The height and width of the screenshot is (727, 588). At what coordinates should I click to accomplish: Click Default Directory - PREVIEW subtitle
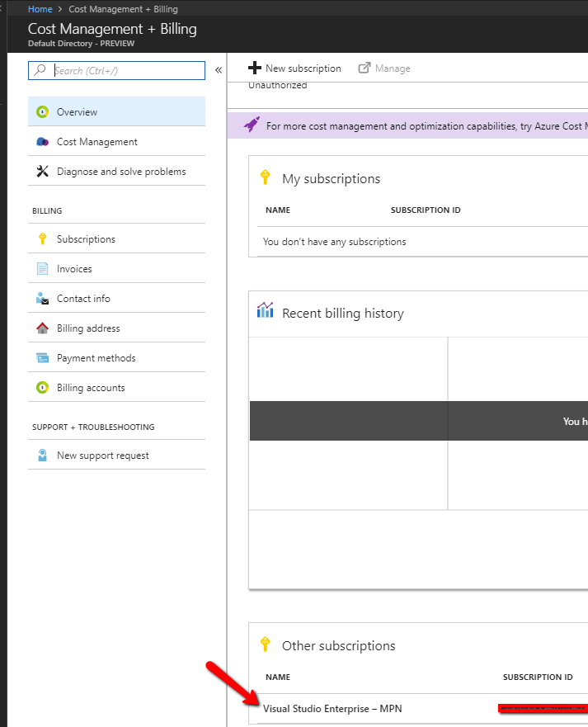(81, 44)
